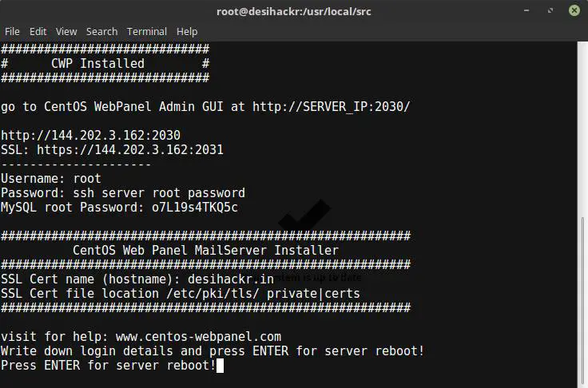Open the Edit menu

(x=38, y=31)
